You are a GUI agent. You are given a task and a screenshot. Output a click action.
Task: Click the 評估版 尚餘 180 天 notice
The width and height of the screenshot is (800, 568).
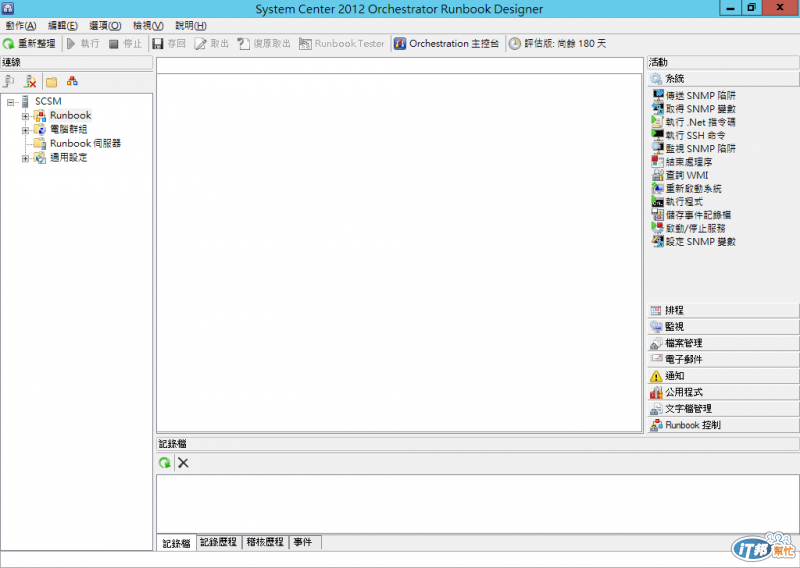pyautogui.click(x=558, y=44)
